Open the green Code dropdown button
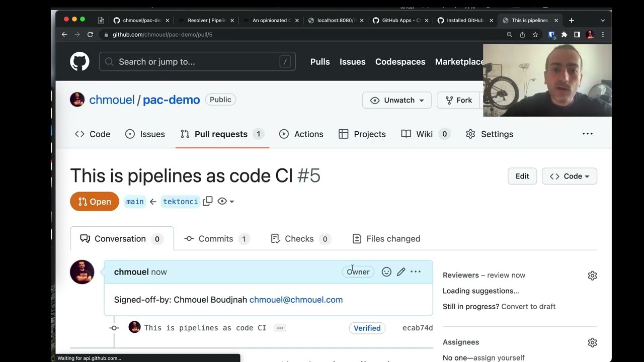The width and height of the screenshot is (644, 362). point(570,176)
